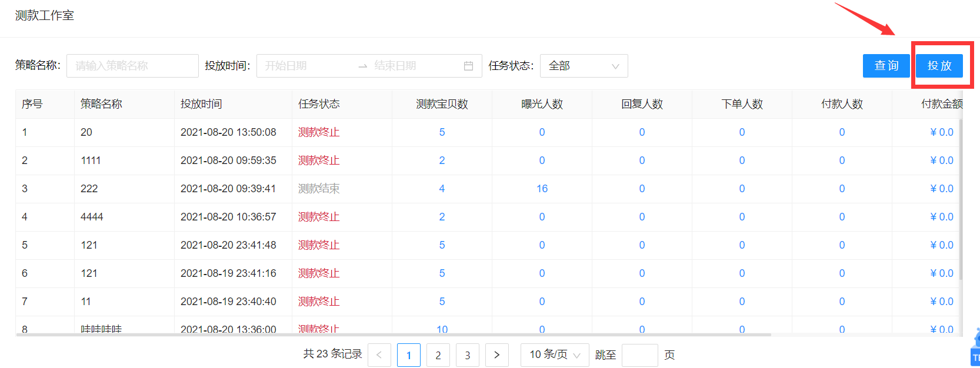Jump to page 2

pyautogui.click(x=438, y=355)
